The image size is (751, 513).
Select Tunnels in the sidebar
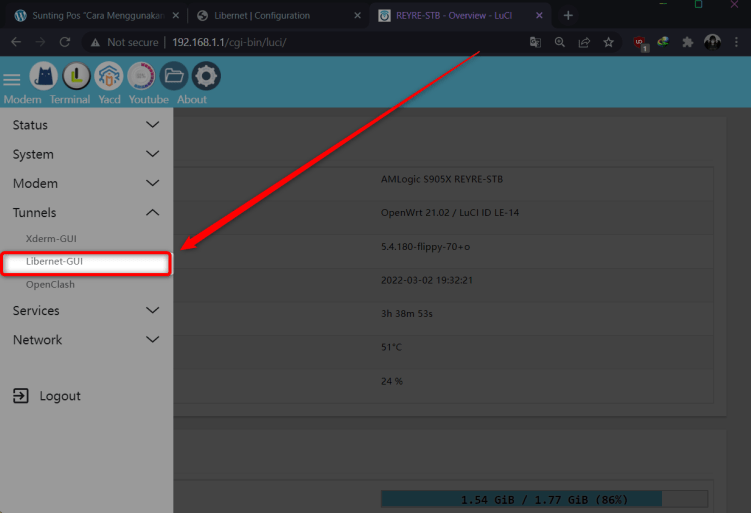point(34,213)
